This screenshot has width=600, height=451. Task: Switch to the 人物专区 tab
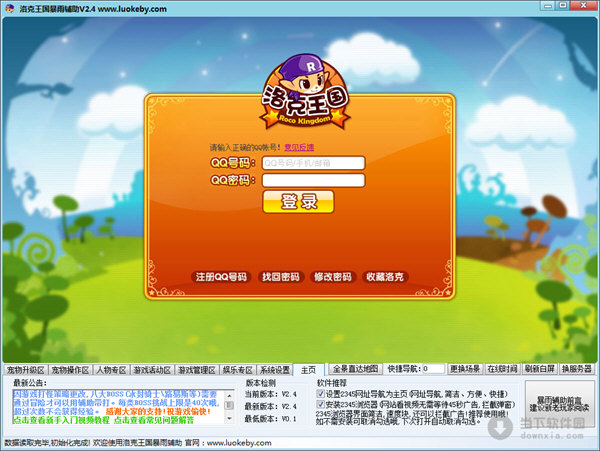[111, 370]
